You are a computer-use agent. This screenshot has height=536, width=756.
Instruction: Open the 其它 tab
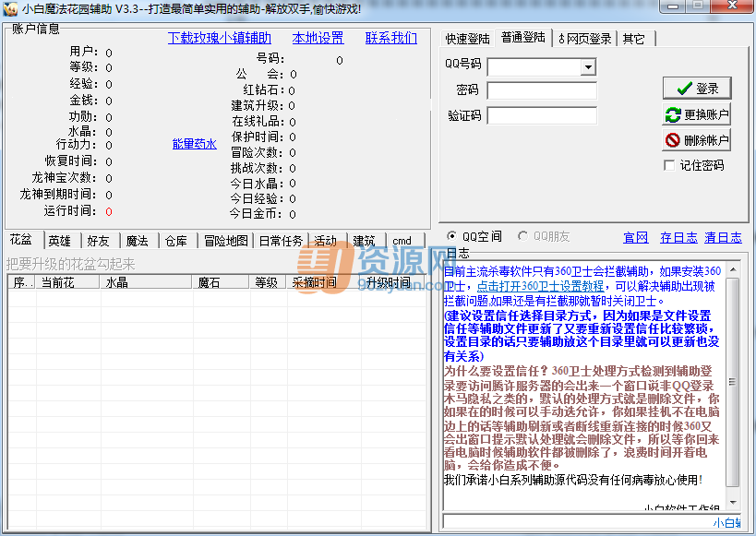tap(634, 39)
